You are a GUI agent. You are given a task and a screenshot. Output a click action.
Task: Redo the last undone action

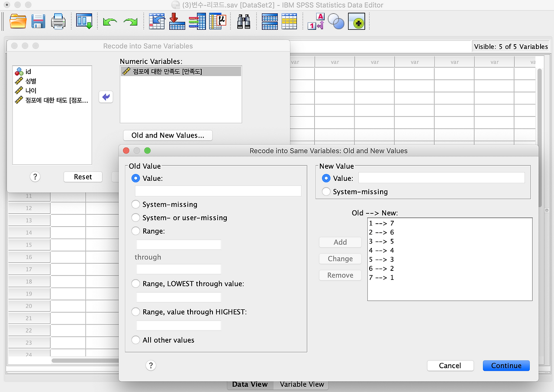tap(130, 22)
